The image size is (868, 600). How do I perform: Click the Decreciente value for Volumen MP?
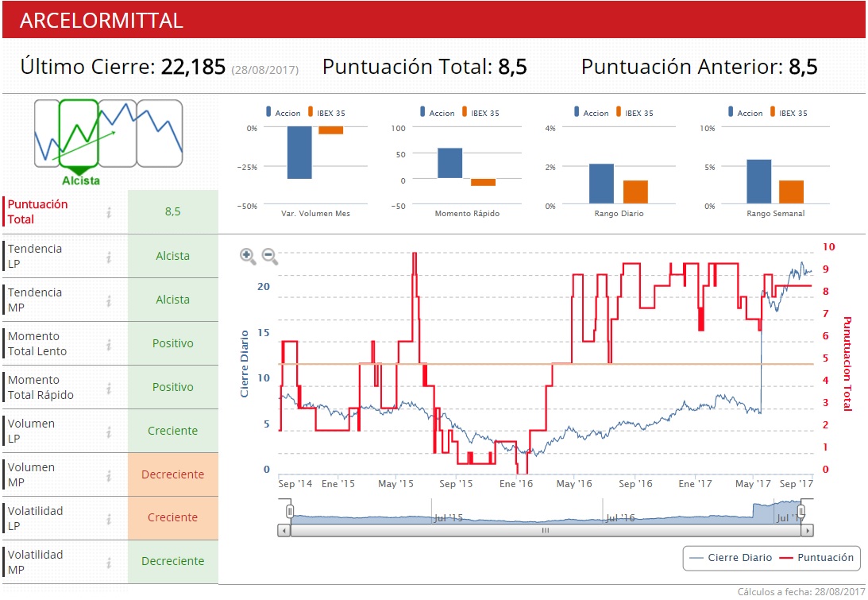[172, 474]
